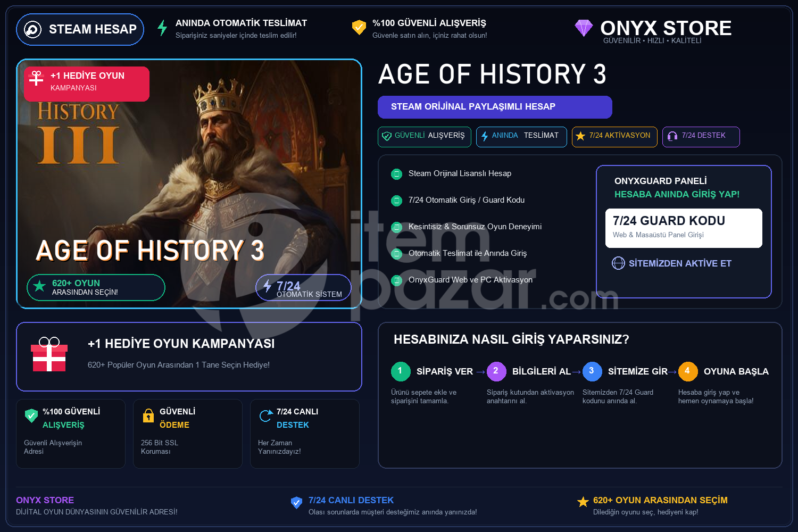798x532 pixels.
Task: Click the red +1 HEDİYE OYUN badge
Action: coord(87,84)
